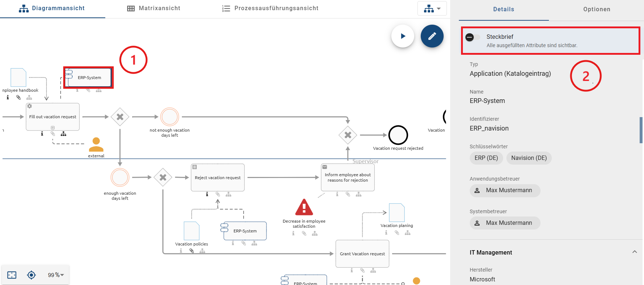644x285 pixels.
Task: Collapse the IT Management section
Action: [x=634, y=252]
